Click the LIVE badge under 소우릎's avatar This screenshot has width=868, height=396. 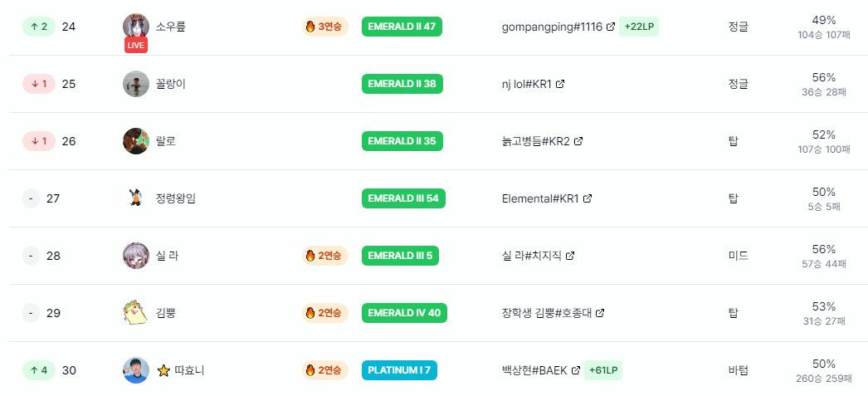point(136,45)
